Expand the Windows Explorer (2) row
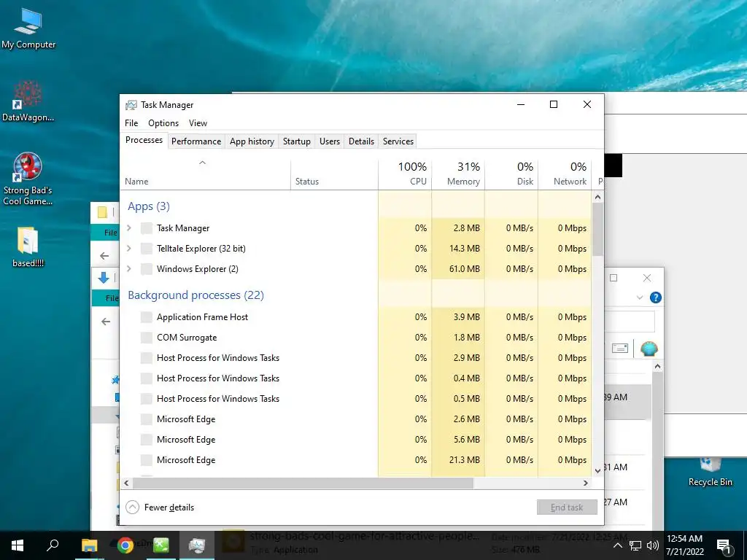This screenshot has height=560, width=747. [128, 269]
